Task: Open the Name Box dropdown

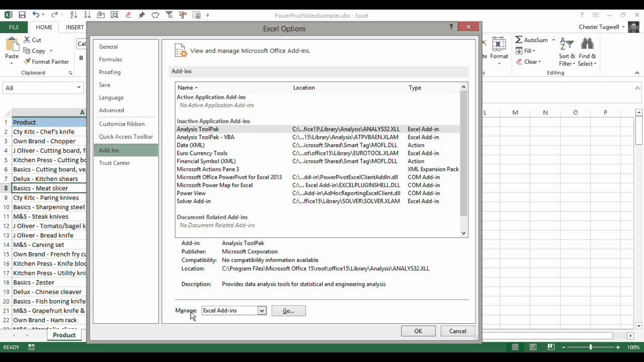Action: tap(79, 87)
